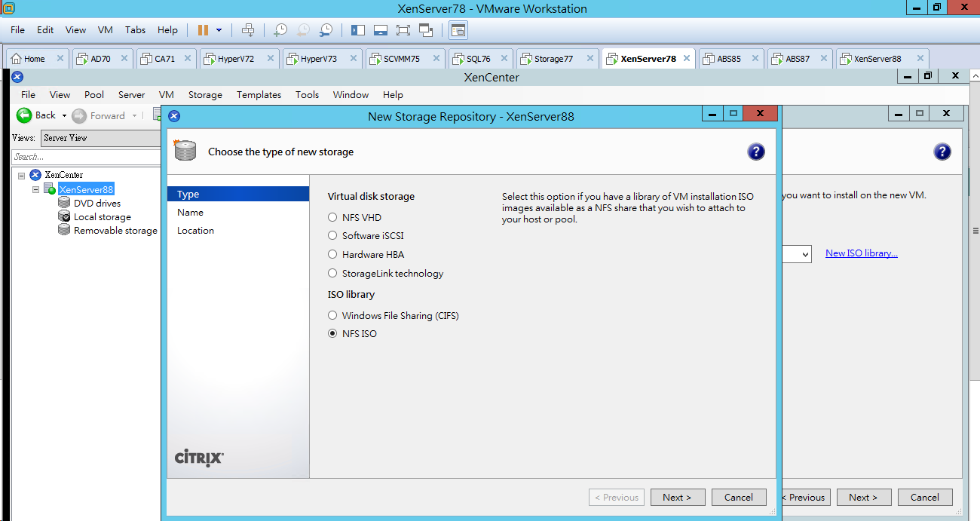
Task: Take a snapshot using the clock-plus icon
Action: 280,30
